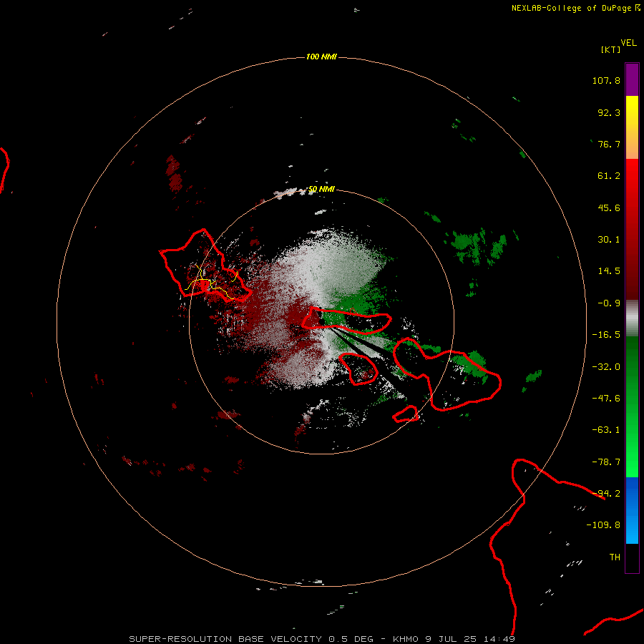644x644 pixels.
Task: Click the VEL legend title
Action: 628,43
